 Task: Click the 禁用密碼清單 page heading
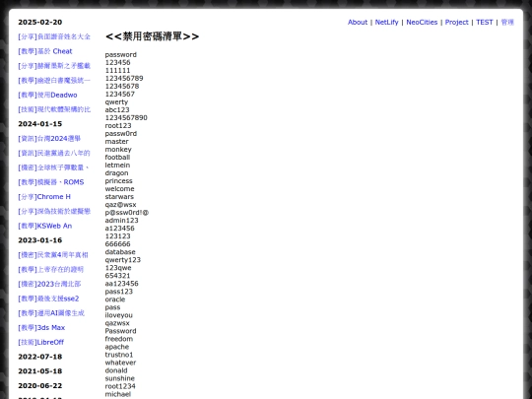152,36
